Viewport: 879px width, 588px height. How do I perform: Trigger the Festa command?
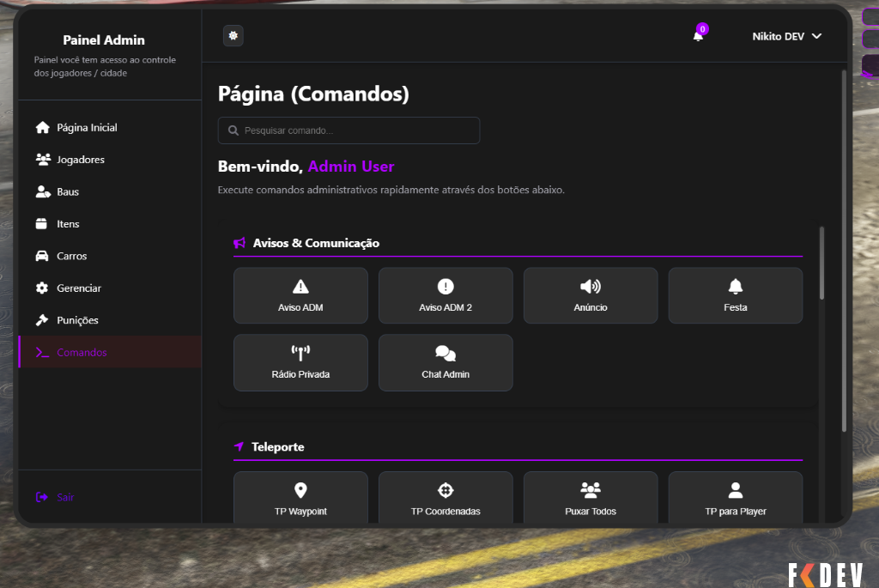click(x=735, y=295)
